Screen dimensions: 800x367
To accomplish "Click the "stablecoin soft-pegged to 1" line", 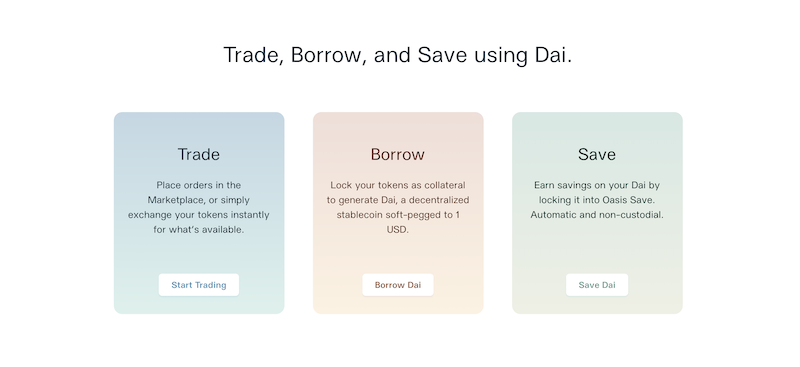I will click(x=398, y=215).
